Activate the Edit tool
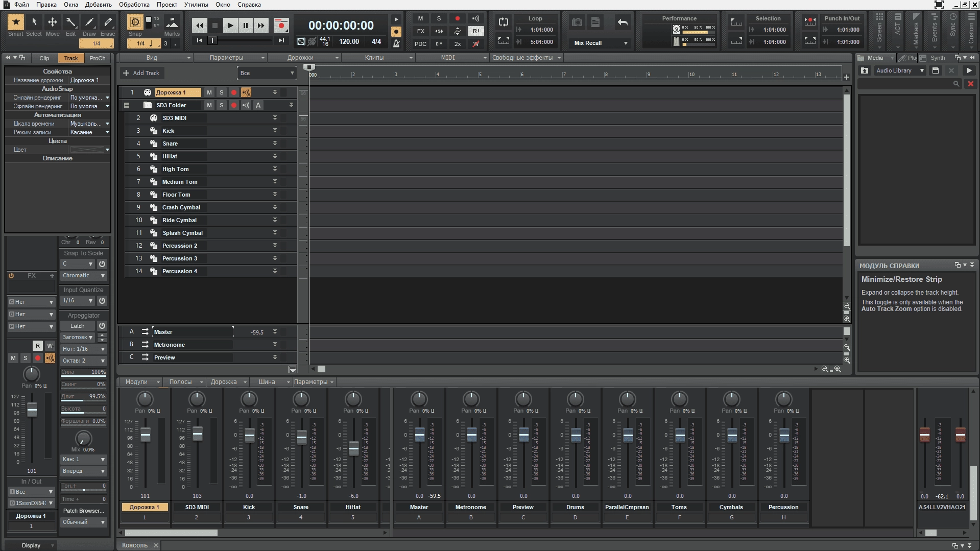 click(x=70, y=25)
